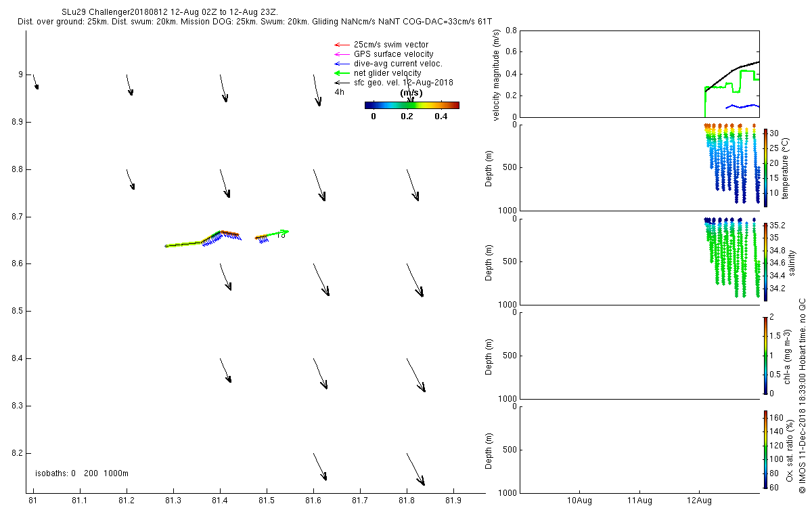Click the '11Aug' time axis tick
Screen dimensions: 812x508
pyautogui.click(x=639, y=501)
